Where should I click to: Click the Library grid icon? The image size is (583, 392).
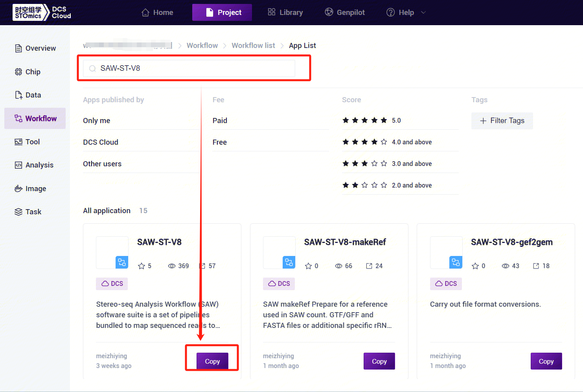(x=272, y=12)
